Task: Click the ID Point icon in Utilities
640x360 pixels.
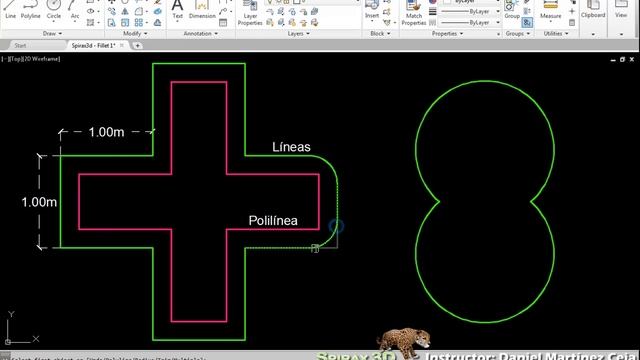Action: pos(572,11)
